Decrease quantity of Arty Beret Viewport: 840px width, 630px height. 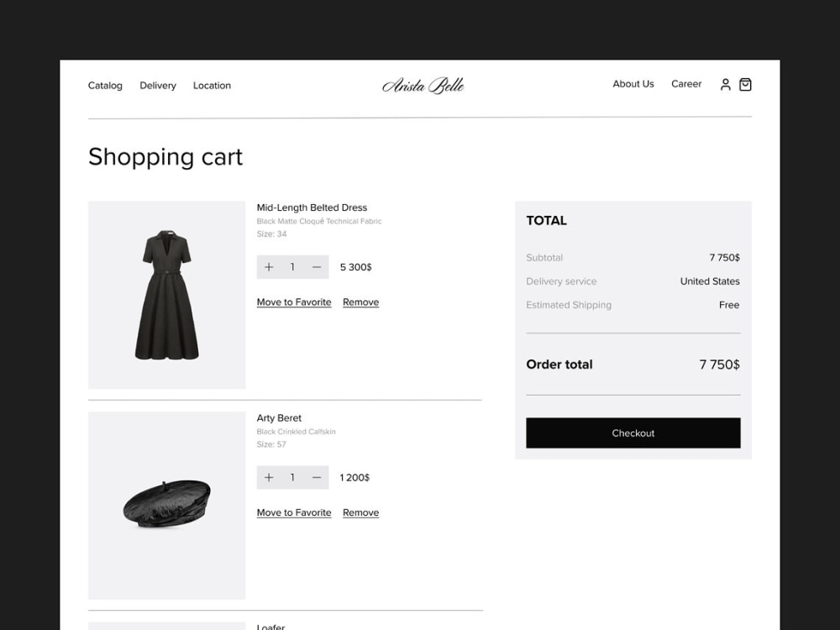point(317,477)
